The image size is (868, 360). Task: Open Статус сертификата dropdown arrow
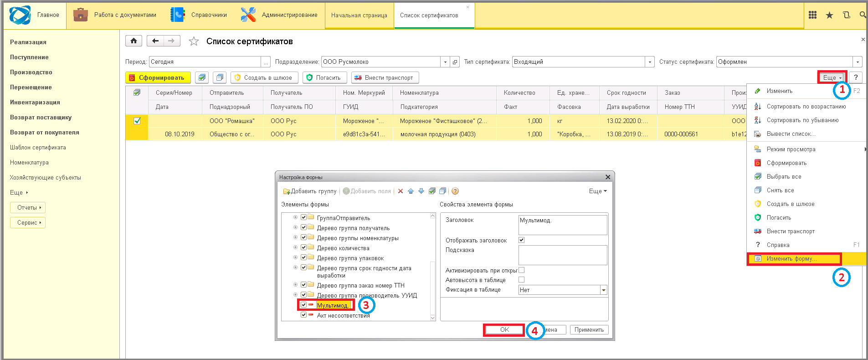pos(858,62)
